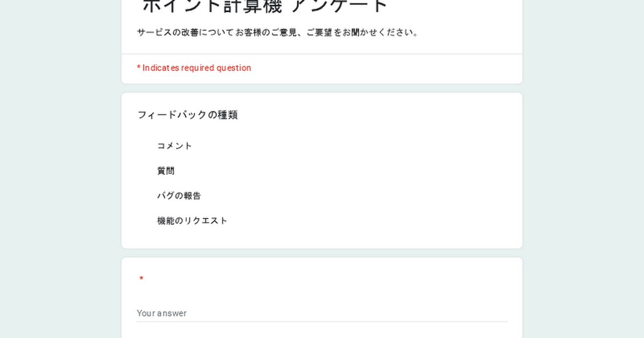Viewport: 644px width, 338px height.
Task: Select 機能のリクエスト feedback type
Action: (x=192, y=221)
